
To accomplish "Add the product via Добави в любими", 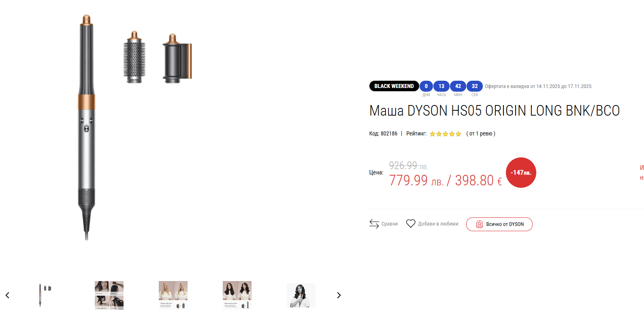I will coord(438,224).
